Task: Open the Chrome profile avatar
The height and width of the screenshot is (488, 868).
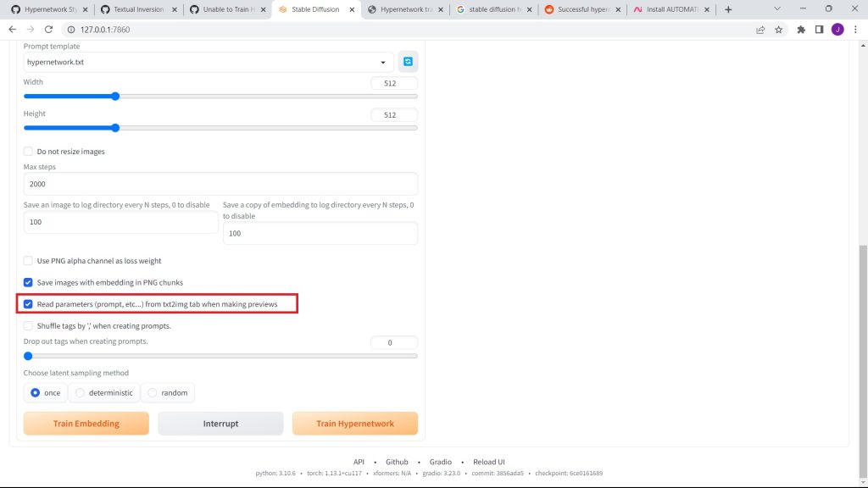Action: (837, 29)
